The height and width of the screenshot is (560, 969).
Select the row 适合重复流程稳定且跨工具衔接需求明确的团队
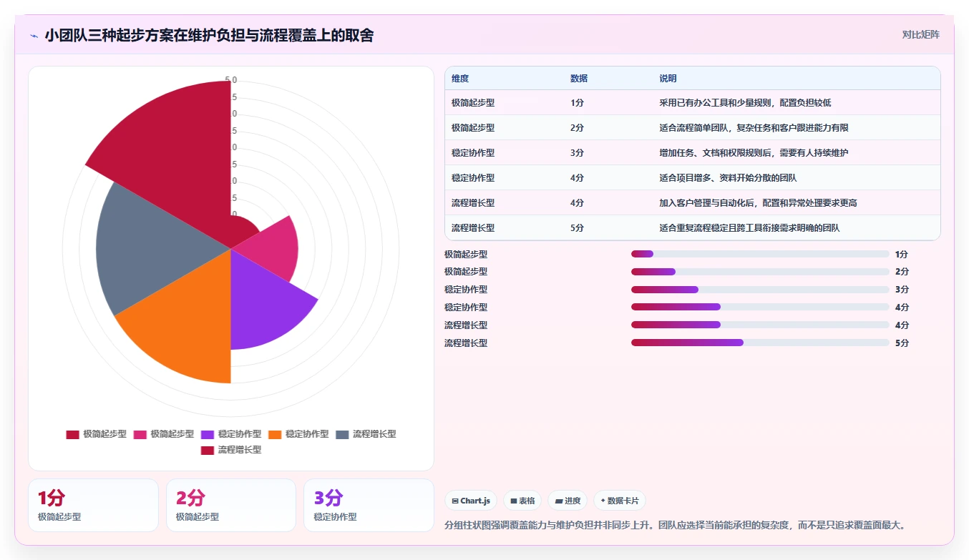(x=692, y=227)
